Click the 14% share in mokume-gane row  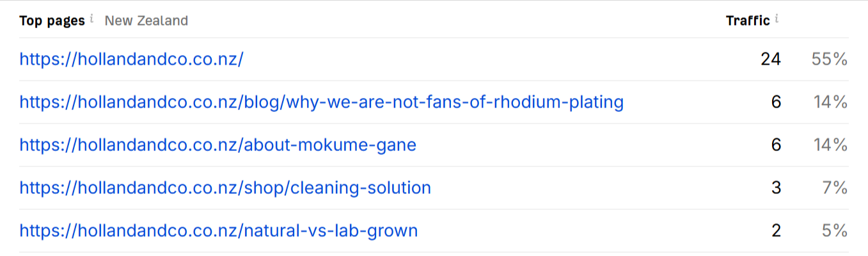(x=830, y=145)
